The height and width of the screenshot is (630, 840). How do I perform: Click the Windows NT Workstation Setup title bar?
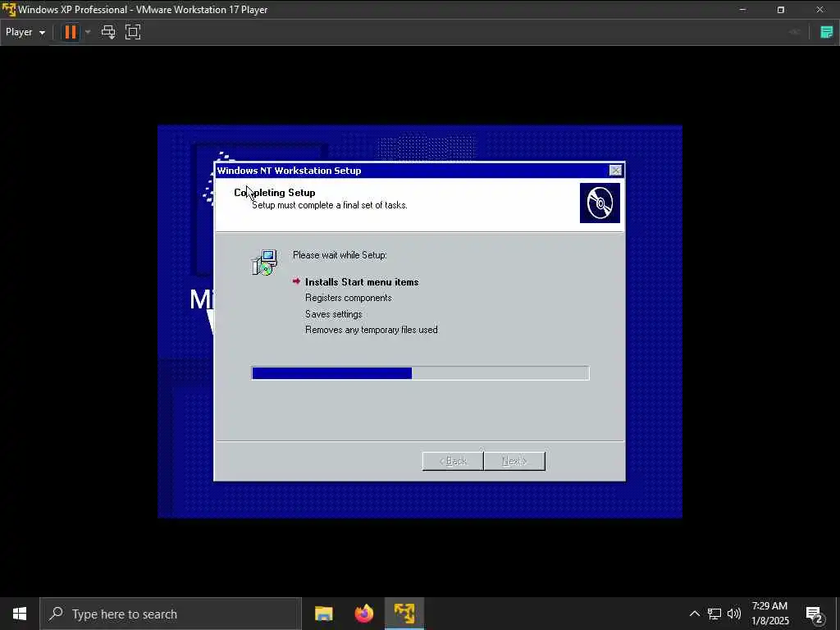coord(412,171)
